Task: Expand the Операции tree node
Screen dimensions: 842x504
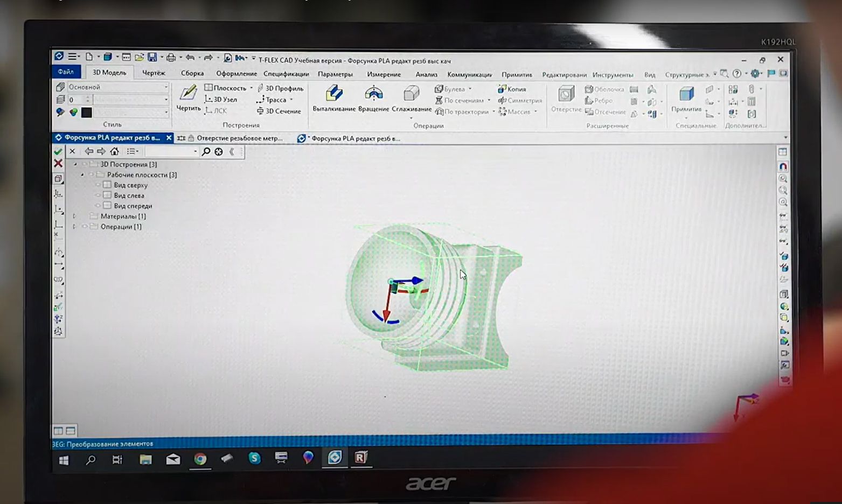Action: pos(75,227)
